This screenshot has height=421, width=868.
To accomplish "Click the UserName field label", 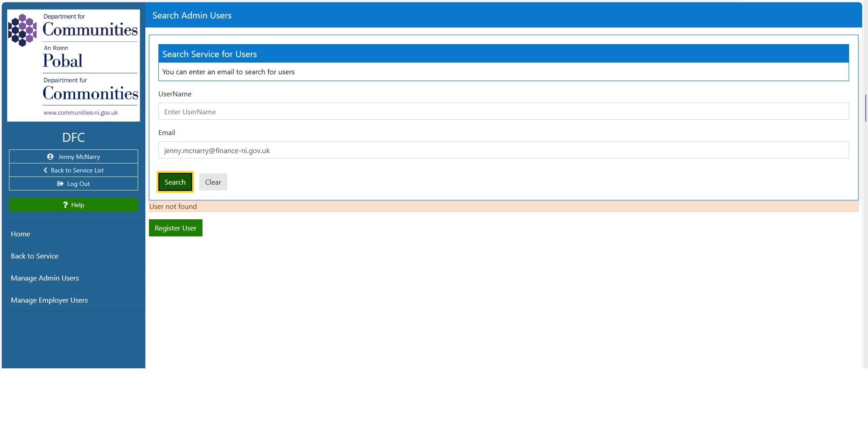I will 175,94.
